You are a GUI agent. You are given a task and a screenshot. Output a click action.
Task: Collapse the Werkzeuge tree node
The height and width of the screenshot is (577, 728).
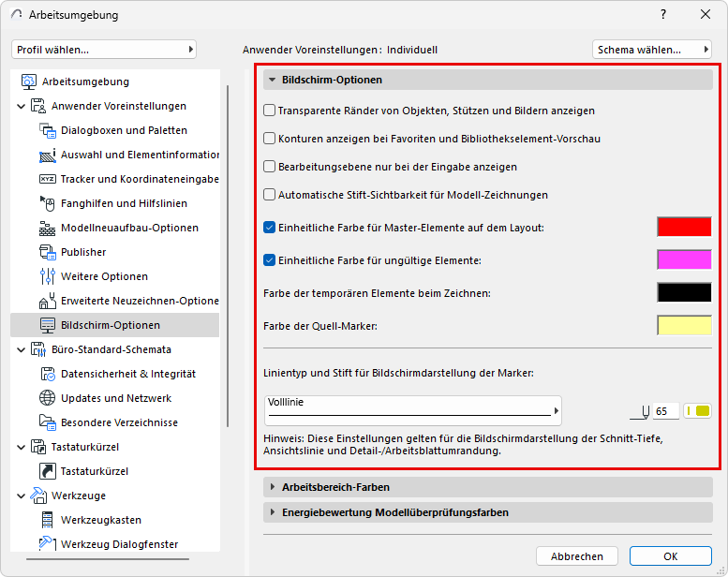pos(21,496)
